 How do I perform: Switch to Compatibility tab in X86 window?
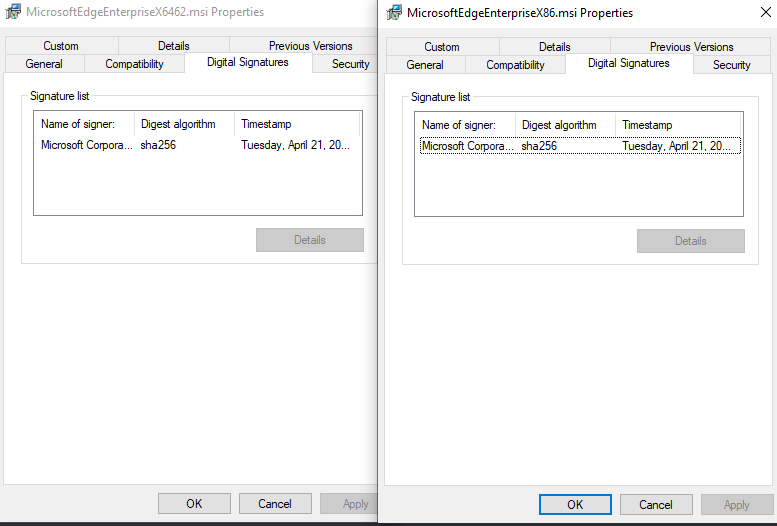(515, 65)
